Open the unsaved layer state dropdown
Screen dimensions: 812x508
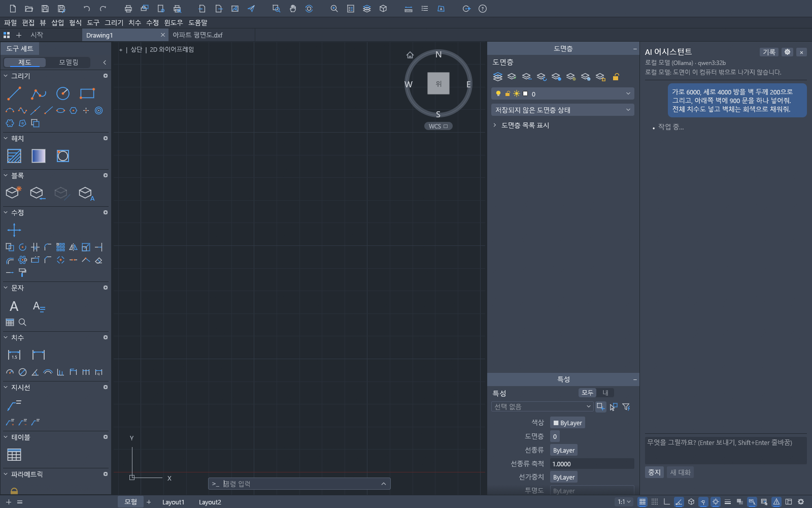[x=563, y=110]
